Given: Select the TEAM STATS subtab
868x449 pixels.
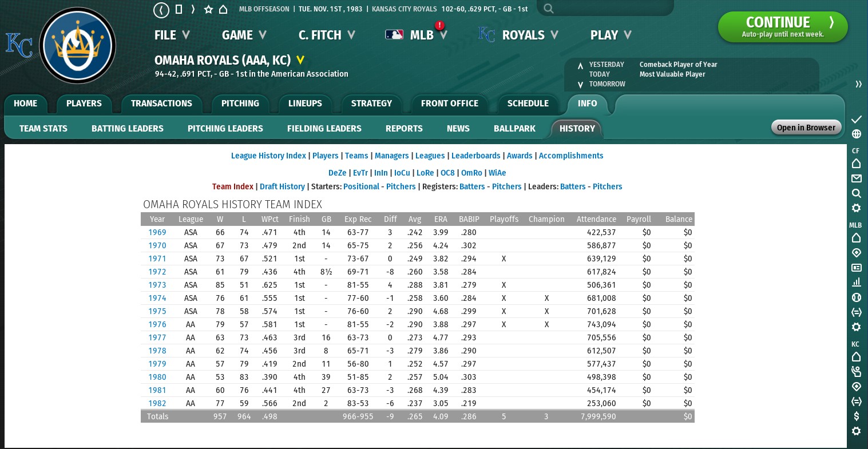Looking at the screenshot, I should (x=43, y=129).
